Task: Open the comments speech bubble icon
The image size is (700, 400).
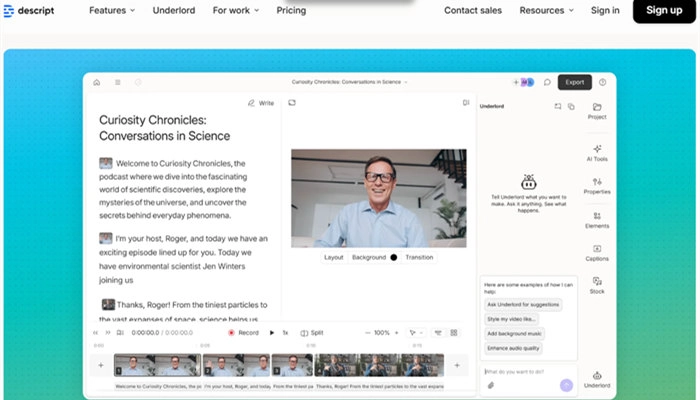Action: point(547,82)
